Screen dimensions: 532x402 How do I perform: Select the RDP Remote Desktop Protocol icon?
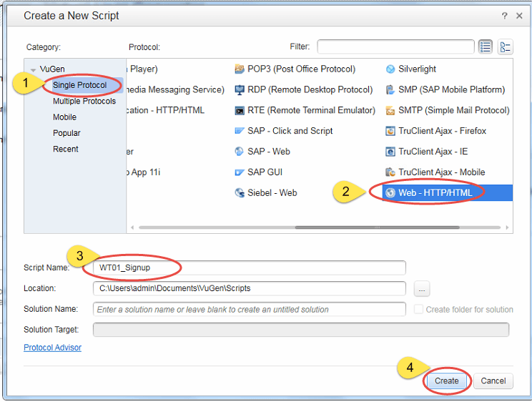(x=240, y=90)
